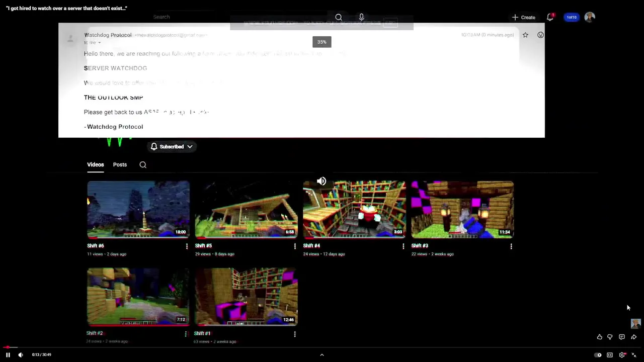Open the comments panel icon
The width and height of the screenshot is (644, 362).
pyautogui.click(x=622, y=337)
